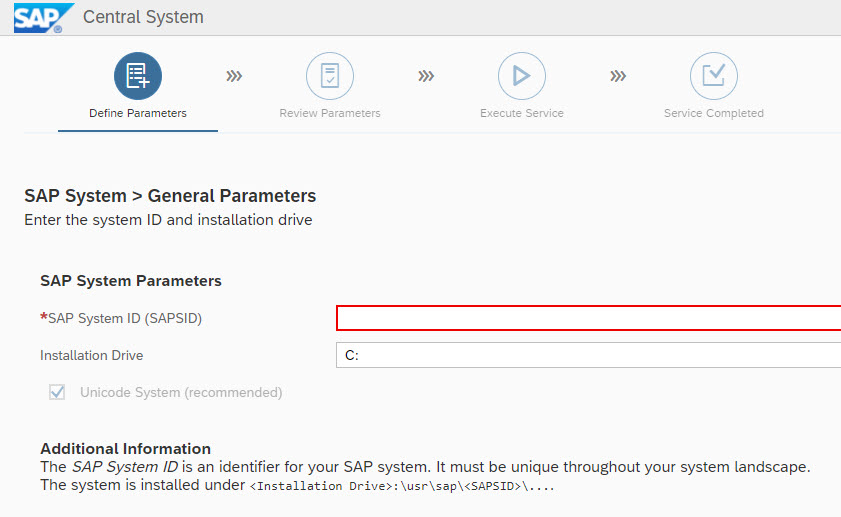Focus the SAP System ID input field

coord(588,318)
